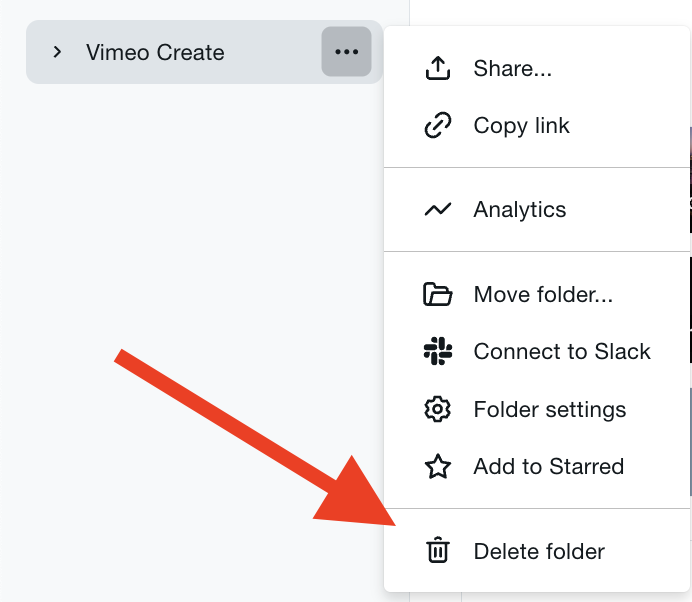Click the Analytics trend line icon
The height and width of the screenshot is (602, 692).
click(x=437, y=210)
